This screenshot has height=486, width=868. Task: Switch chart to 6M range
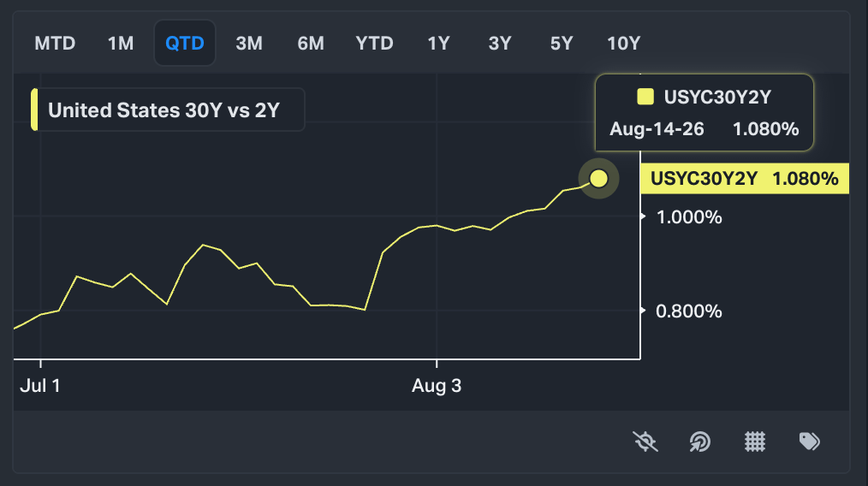(311, 43)
